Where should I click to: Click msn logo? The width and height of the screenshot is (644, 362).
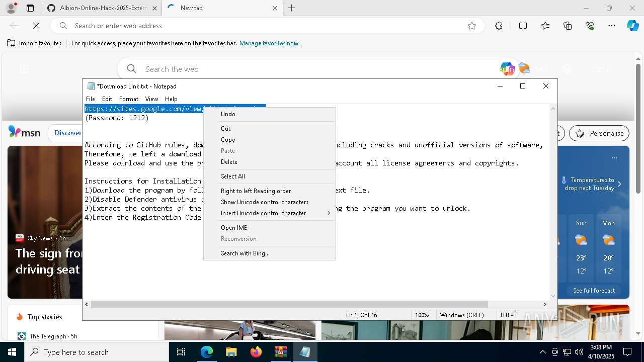pyautogui.click(x=24, y=133)
